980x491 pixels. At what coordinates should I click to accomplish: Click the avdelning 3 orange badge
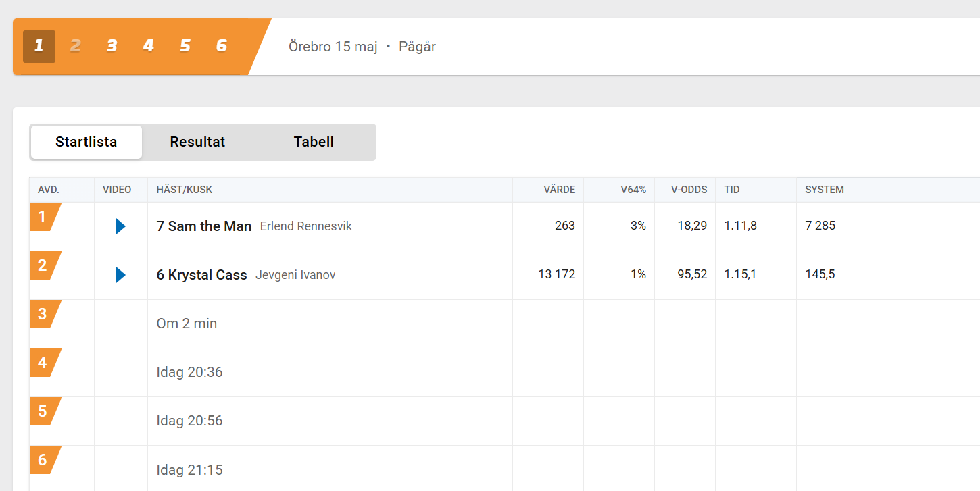tap(45, 314)
